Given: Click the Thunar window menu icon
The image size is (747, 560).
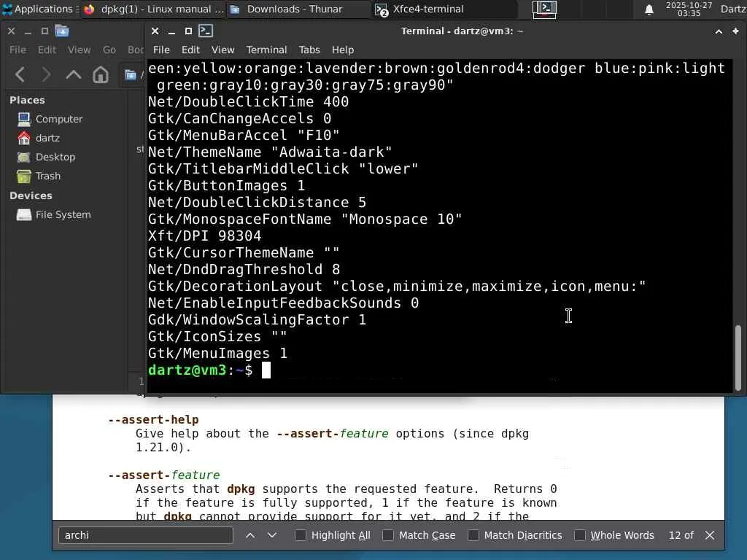Looking at the screenshot, I should pyautogui.click(x=62, y=31).
